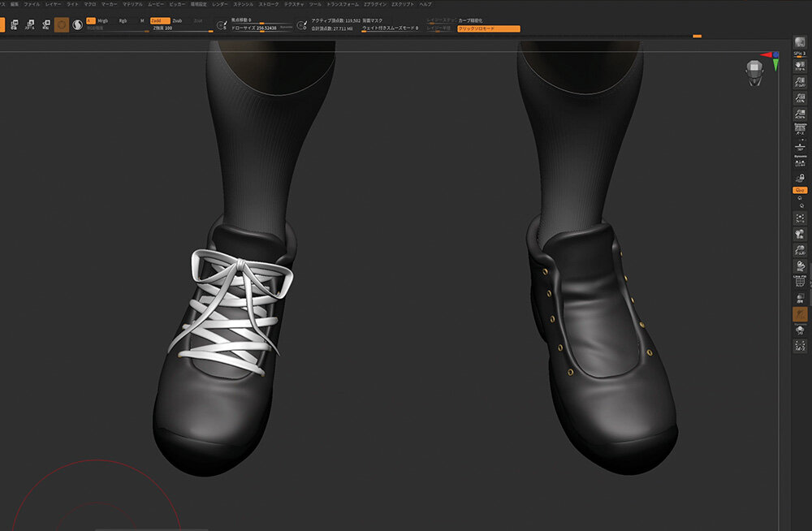Start a BPR render with the sphere icon
This screenshot has width=812, height=531.
point(800,42)
